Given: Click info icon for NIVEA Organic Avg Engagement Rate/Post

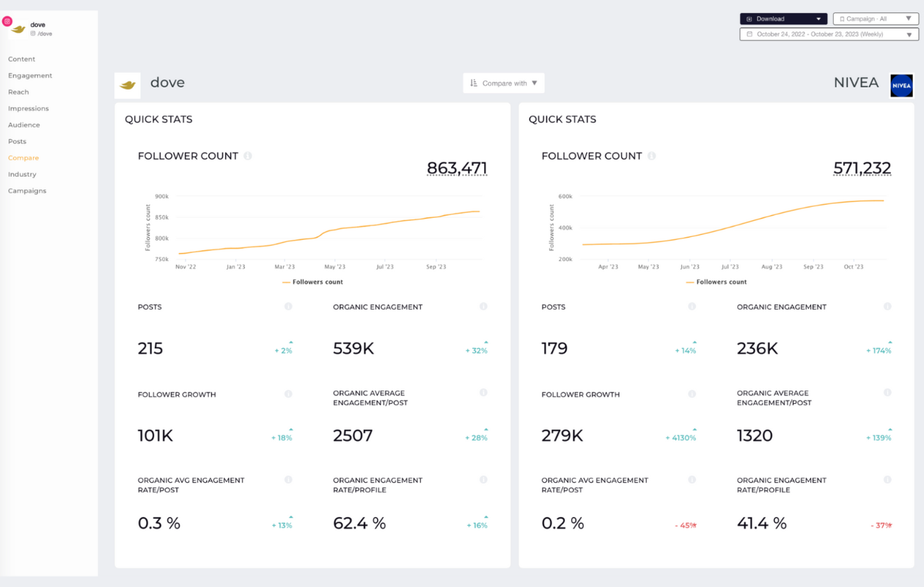Looking at the screenshot, I should tap(692, 479).
